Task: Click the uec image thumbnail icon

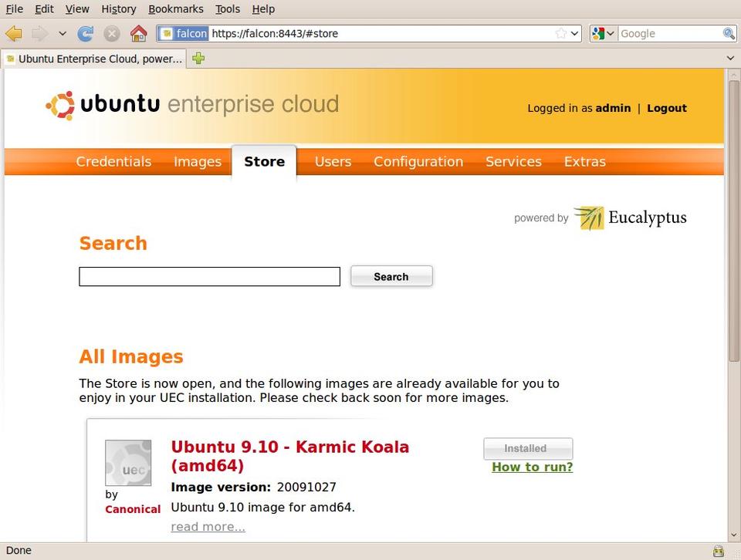Action: [x=127, y=463]
